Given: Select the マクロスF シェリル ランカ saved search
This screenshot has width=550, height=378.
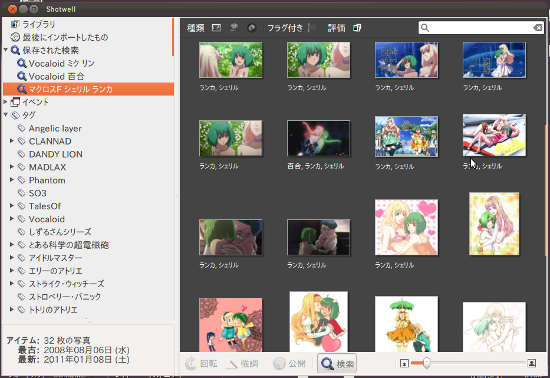Looking at the screenshot, I should click(88, 89).
